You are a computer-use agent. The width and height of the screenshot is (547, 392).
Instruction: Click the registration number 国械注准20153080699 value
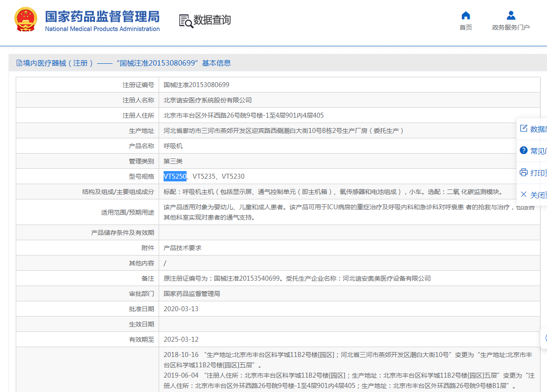tap(196, 85)
